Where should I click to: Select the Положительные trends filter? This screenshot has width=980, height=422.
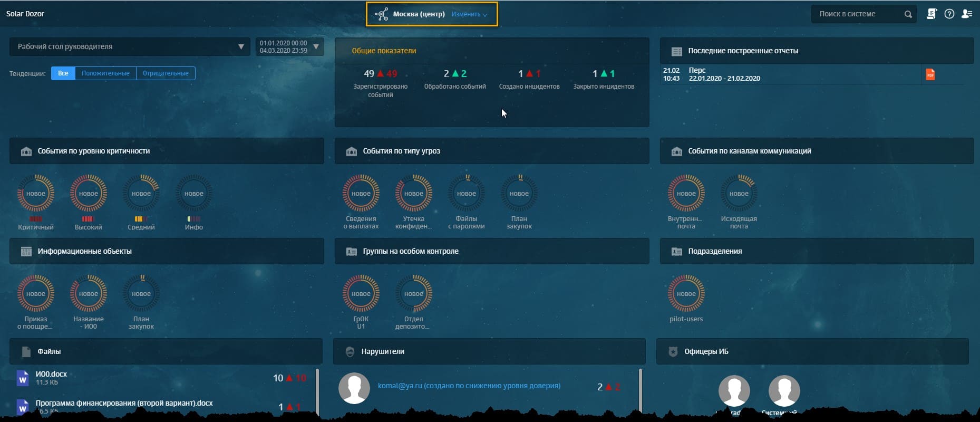pos(105,73)
